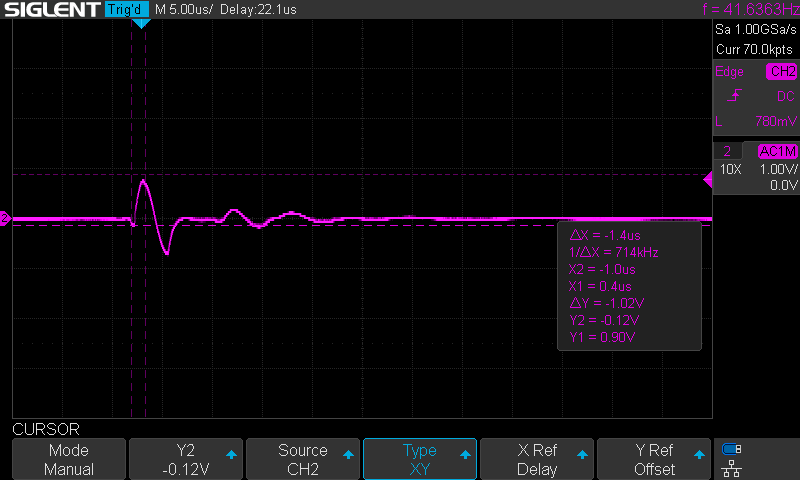This screenshot has height=480, width=800.
Task: Open the Mode Manual softkey
Action: pyautogui.click(x=69, y=459)
